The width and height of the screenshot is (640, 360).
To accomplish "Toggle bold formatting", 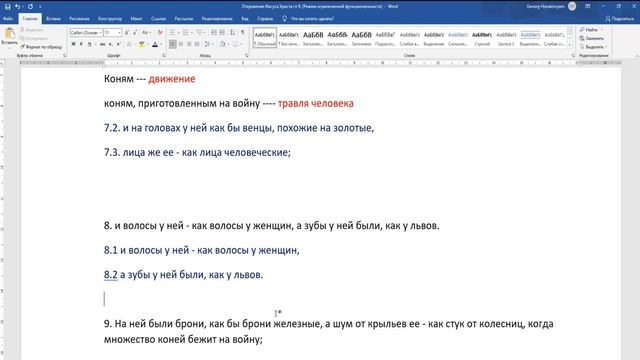I will (x=73, y=44).
